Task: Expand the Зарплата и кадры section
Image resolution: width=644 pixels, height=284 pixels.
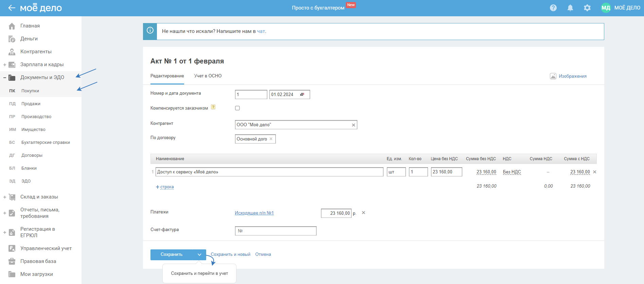Action: click(5, 65)
